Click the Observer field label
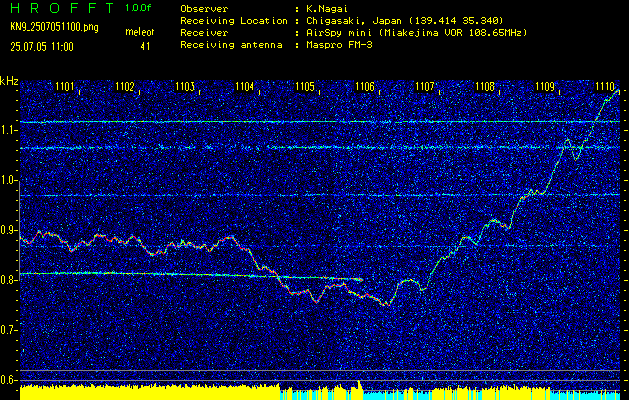 (204, 8)
